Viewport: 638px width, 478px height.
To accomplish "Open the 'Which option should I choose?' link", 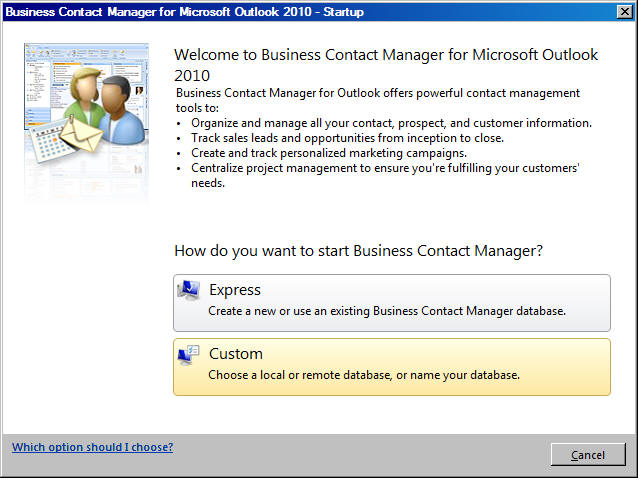I will [92, 447].
